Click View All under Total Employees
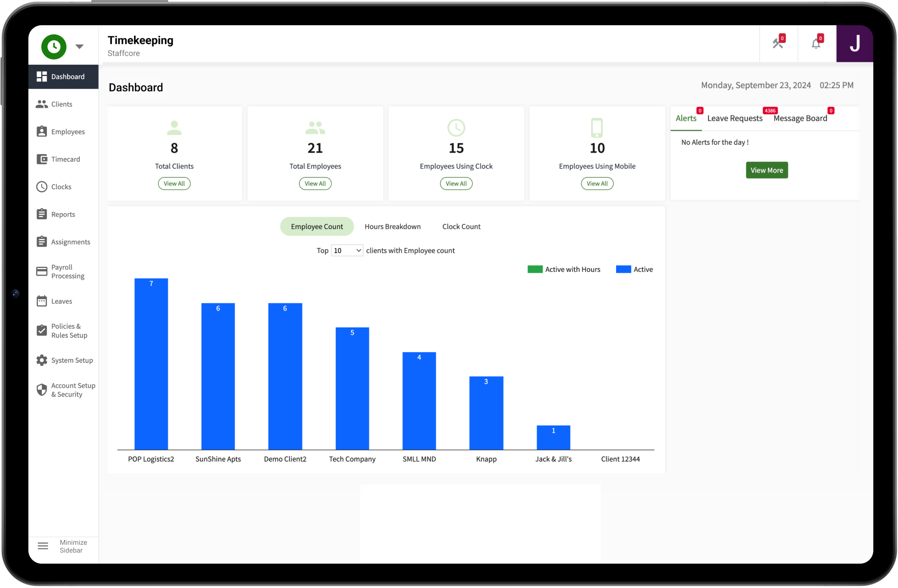Viewport: 898px width, 588px height. point(315,184)
